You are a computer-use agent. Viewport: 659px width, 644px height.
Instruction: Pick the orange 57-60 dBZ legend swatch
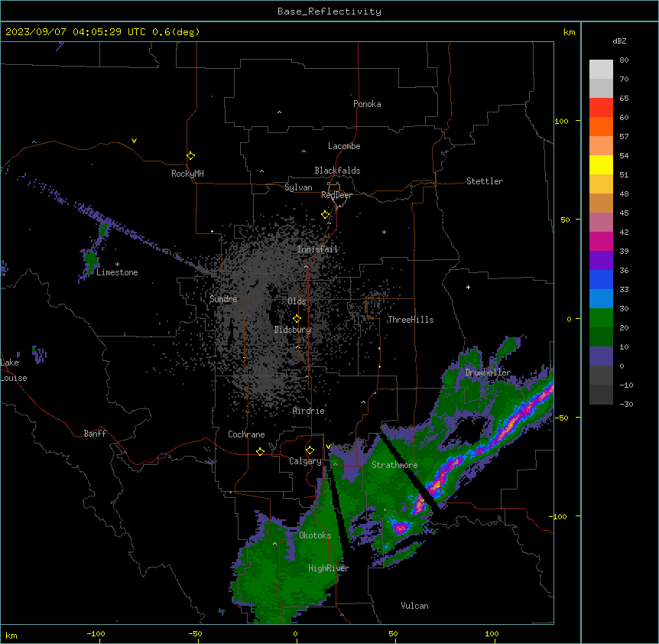click(601, 126)
